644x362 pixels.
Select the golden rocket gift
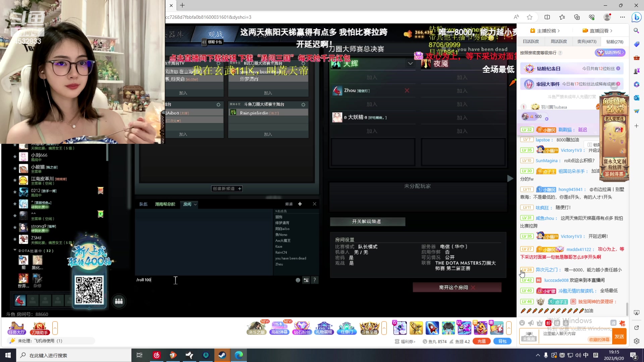click(x=416, y=328)
